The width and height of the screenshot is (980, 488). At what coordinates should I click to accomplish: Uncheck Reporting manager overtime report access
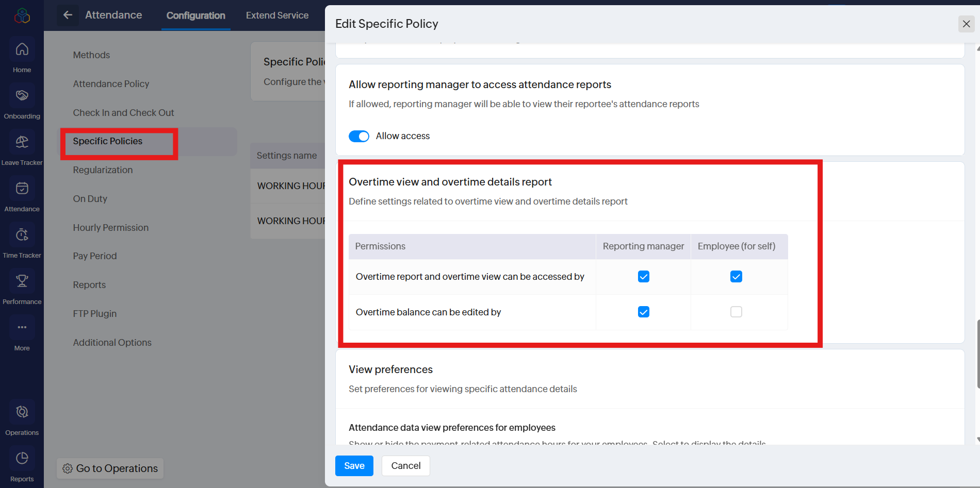click(x=643, y=277)
